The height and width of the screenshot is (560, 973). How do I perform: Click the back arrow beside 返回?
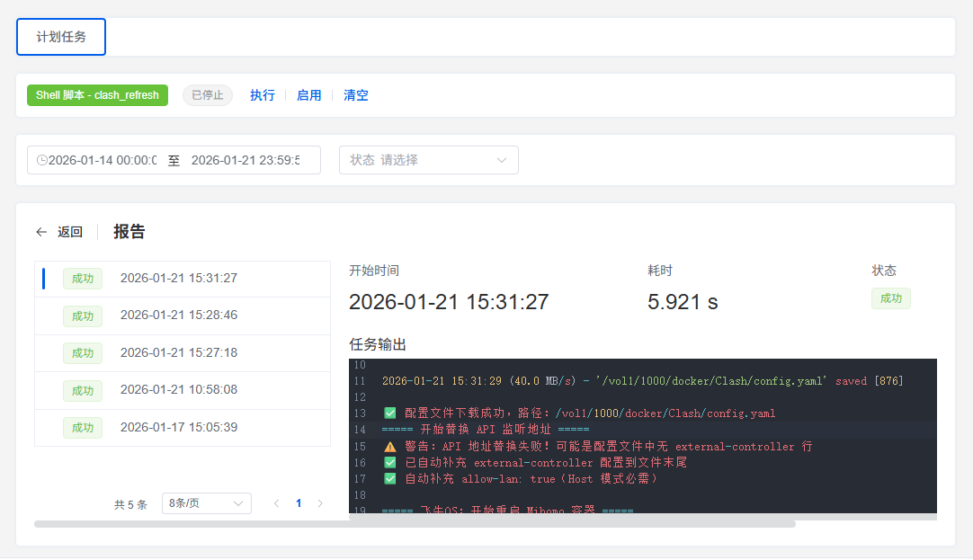41,231
